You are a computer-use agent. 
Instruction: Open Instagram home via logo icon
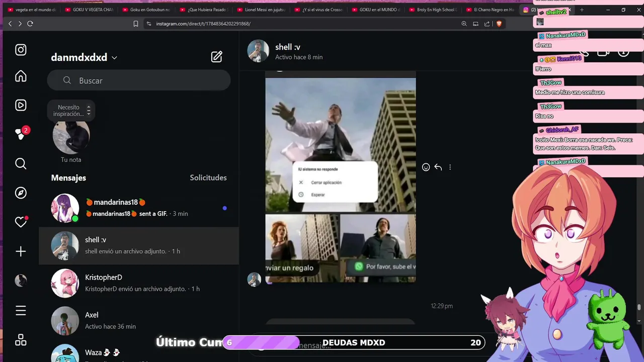(x=21, y=50)
